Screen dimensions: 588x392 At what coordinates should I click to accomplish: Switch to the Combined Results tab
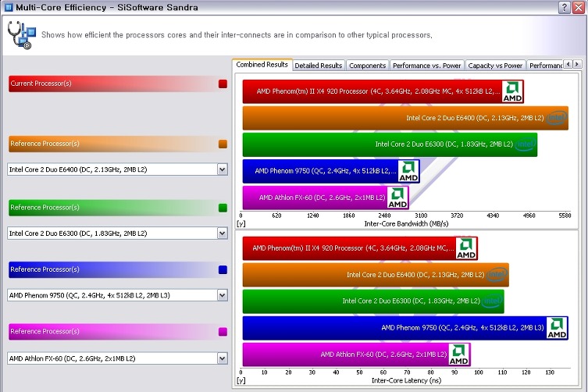262,65
